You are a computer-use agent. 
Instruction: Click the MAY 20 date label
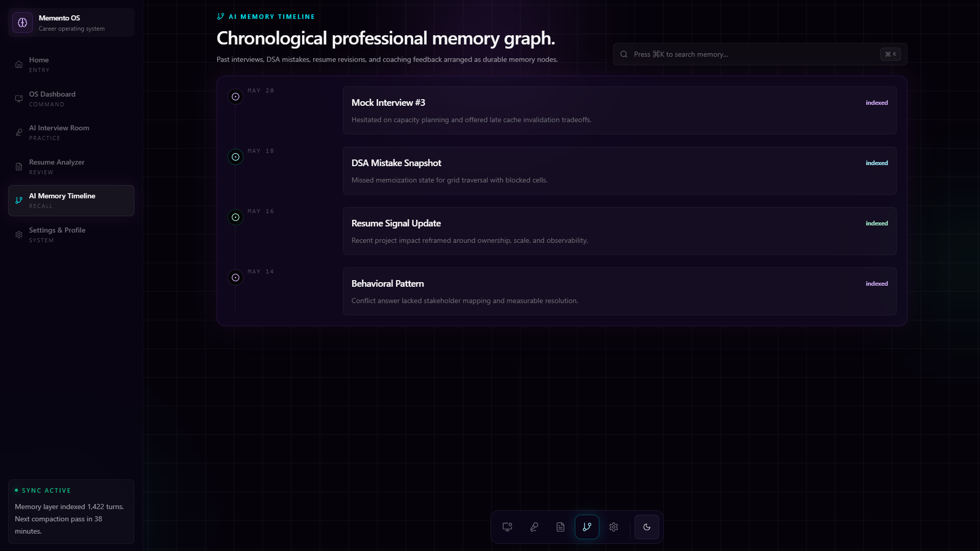pos(261,90)
